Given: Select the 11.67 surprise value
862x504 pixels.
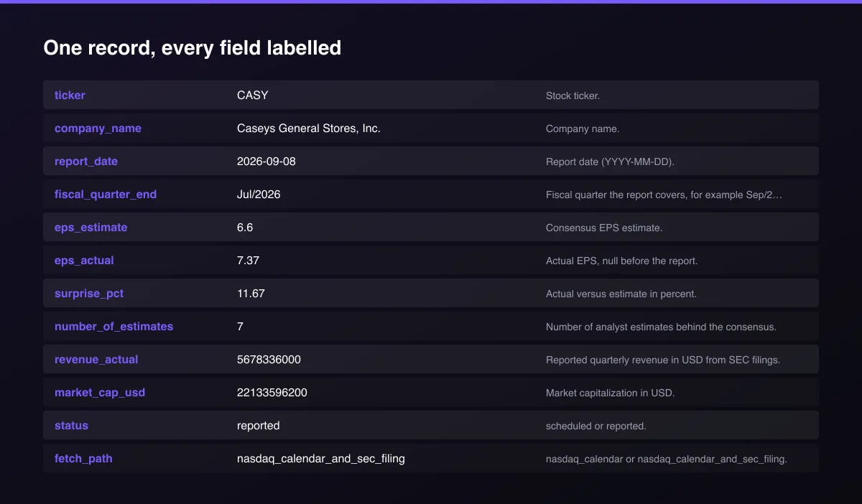Looking at the screenshot, I should tap(251, 294).
